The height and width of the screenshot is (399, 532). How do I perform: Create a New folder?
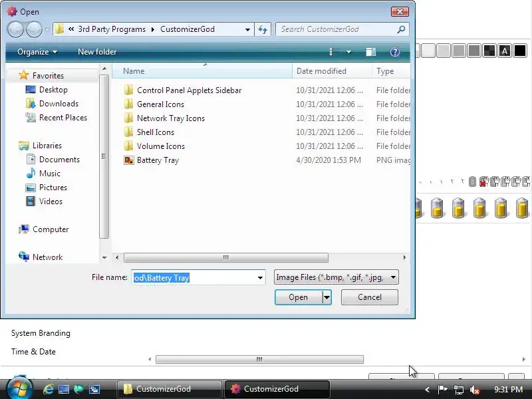97,52
